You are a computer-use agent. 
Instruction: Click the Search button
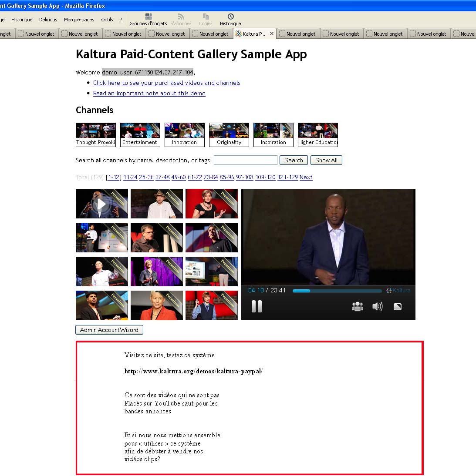tap(294, 160)
